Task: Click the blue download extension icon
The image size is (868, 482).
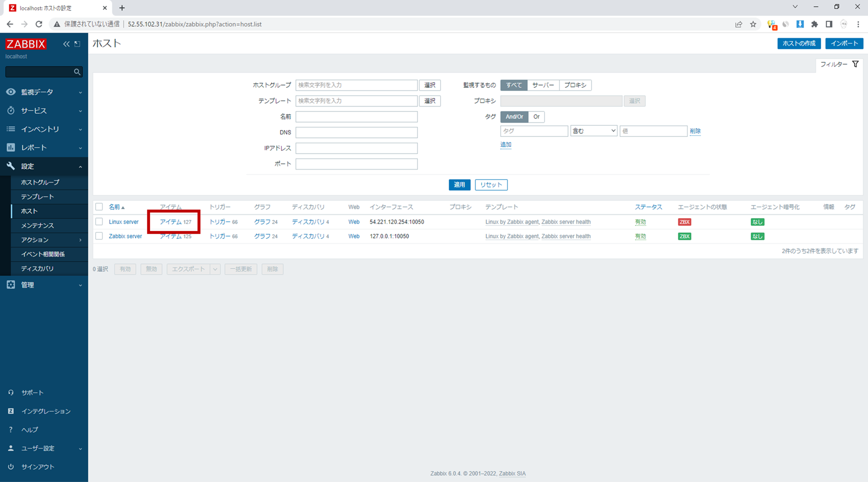Action: 800,24
